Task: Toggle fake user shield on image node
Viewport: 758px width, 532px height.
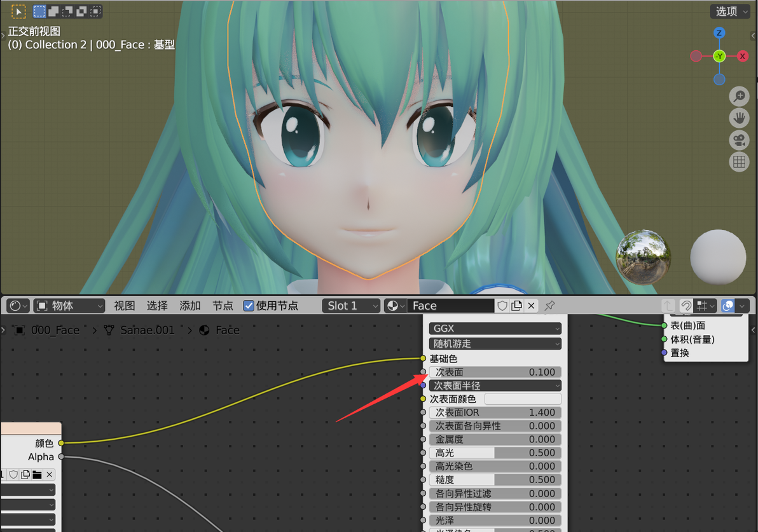Action: (13, 475)
